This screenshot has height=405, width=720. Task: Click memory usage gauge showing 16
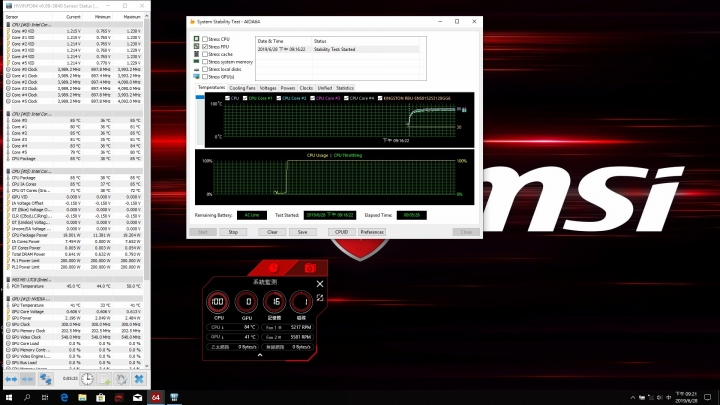pyautogui.click(x=274, y=302)
